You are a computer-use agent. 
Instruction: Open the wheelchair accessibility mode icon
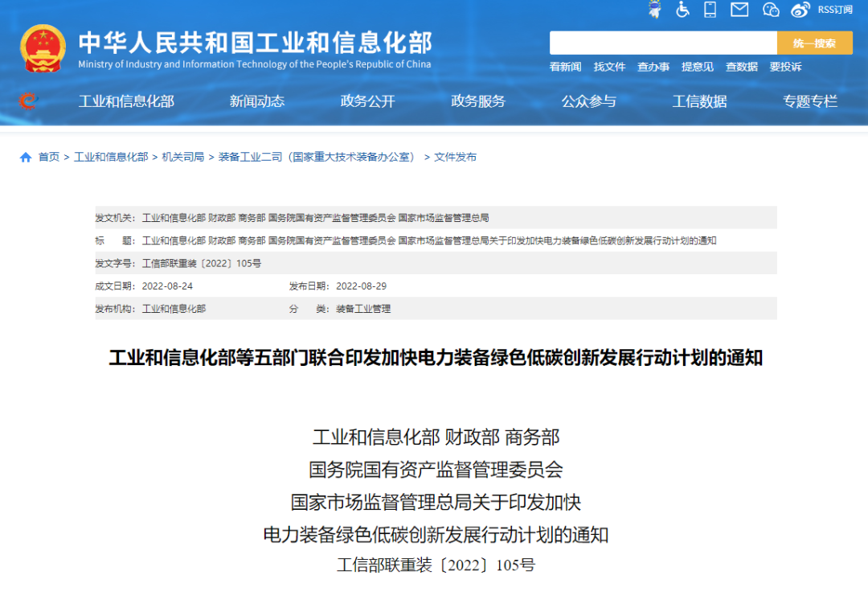pos(682,10)
